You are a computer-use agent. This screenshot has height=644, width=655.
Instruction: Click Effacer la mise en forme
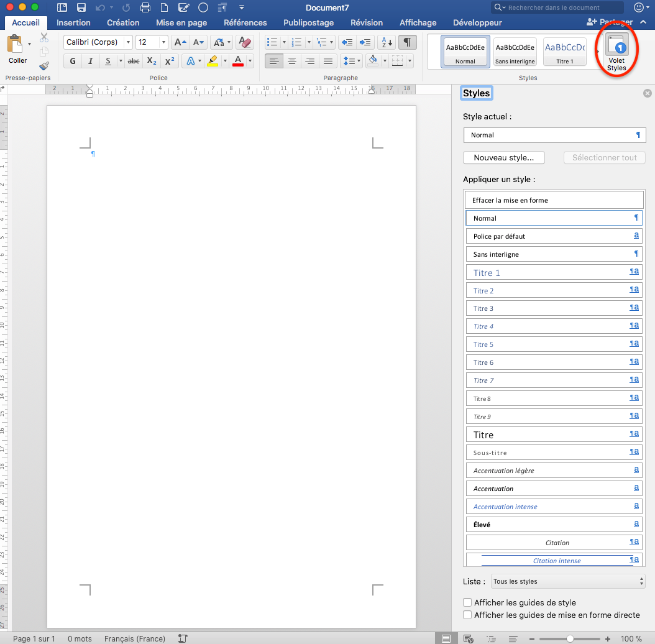(554, 200)
